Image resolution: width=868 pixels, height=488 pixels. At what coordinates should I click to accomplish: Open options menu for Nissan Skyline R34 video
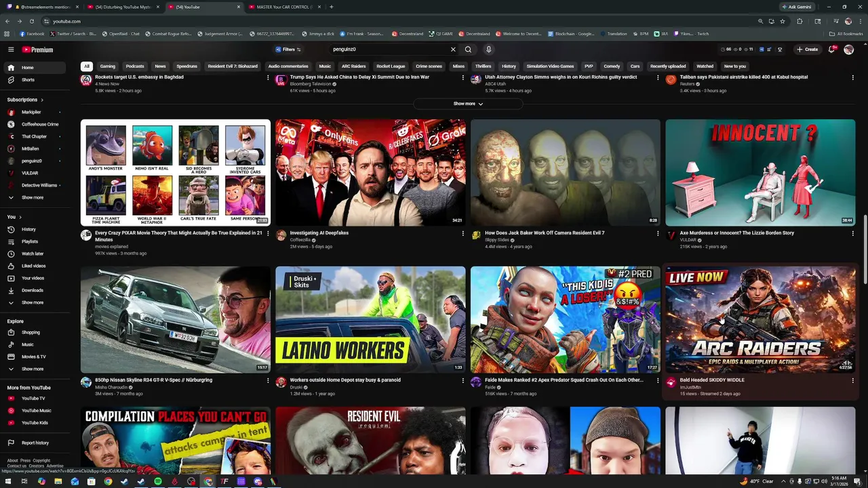coord(268,381)
